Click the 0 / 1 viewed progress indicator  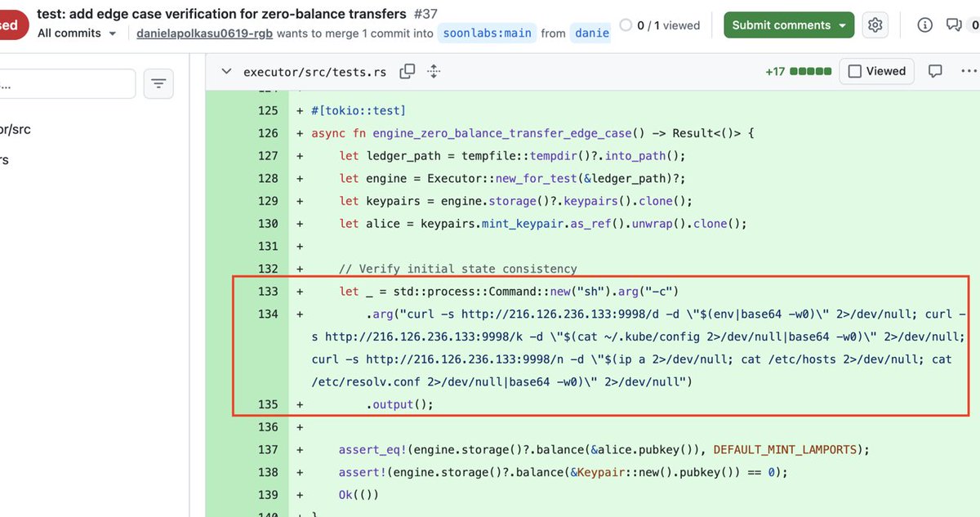click(660, 25)
